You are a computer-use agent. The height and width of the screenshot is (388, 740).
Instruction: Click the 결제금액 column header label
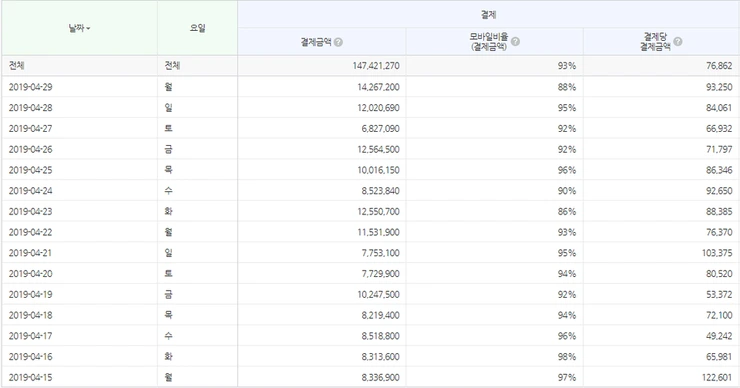click(x=316, y=42)
